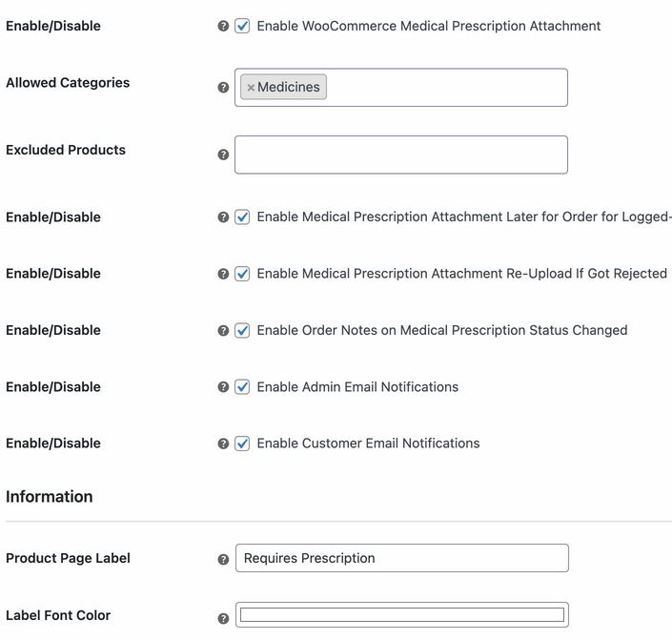Click the 'Excluded Products' row title

tap(66, 150)
